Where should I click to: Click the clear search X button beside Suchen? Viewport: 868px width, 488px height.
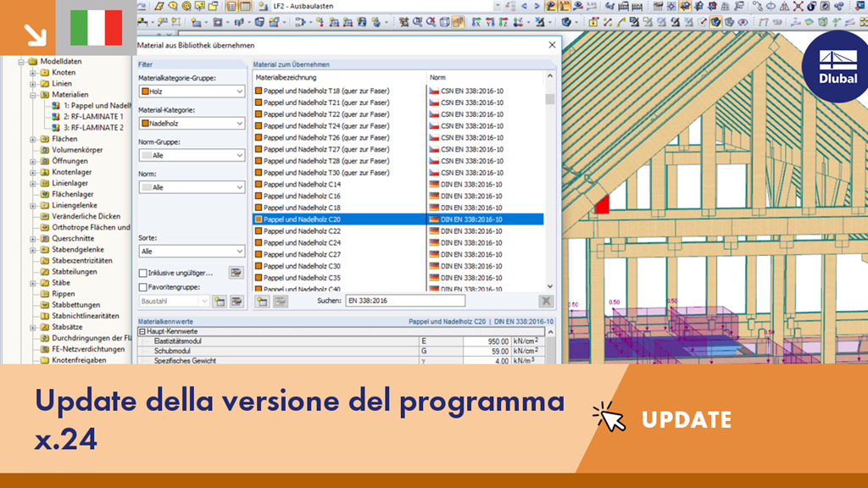point(546,301)
